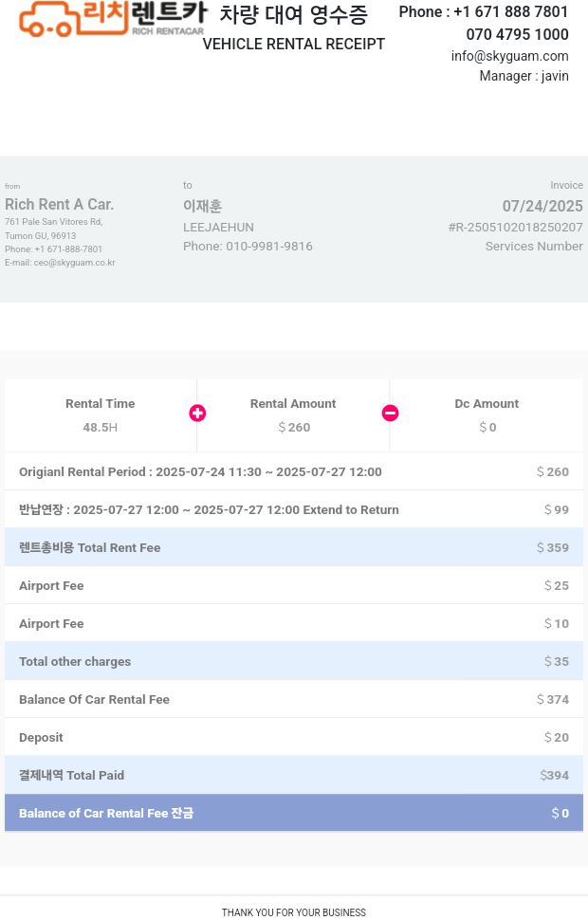Select the Original Rental Period row
588x920 pixels.
[294, 471]
